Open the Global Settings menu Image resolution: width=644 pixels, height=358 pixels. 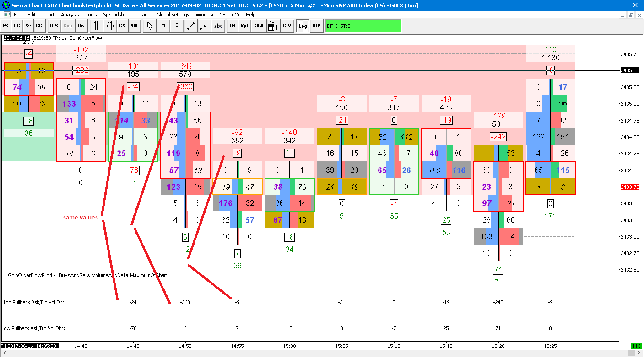(x=173, y=15)
